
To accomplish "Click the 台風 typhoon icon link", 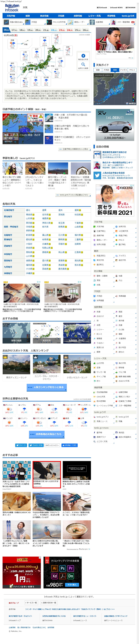I will (95, 285).
